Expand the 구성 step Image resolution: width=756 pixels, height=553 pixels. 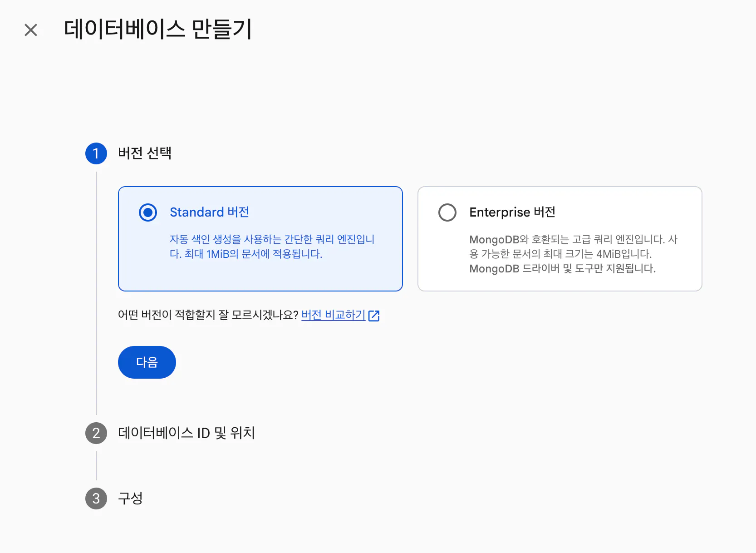(130, 499)
